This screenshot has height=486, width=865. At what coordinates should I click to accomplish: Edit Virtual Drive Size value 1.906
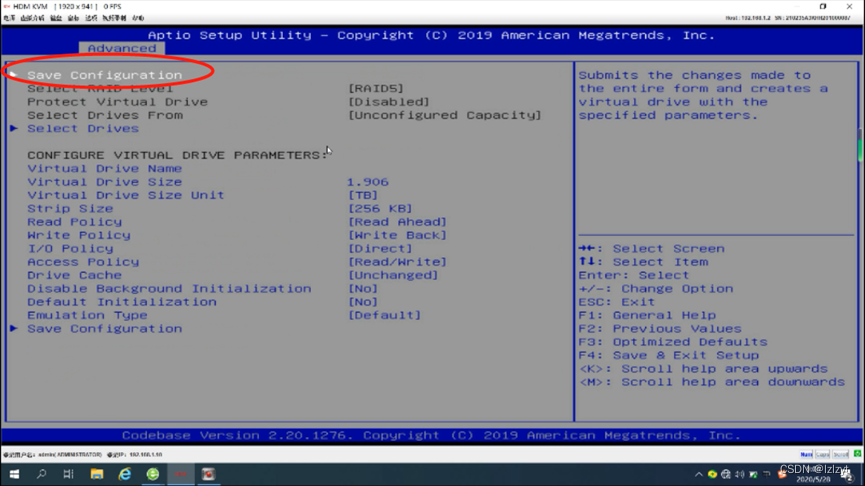368,181
